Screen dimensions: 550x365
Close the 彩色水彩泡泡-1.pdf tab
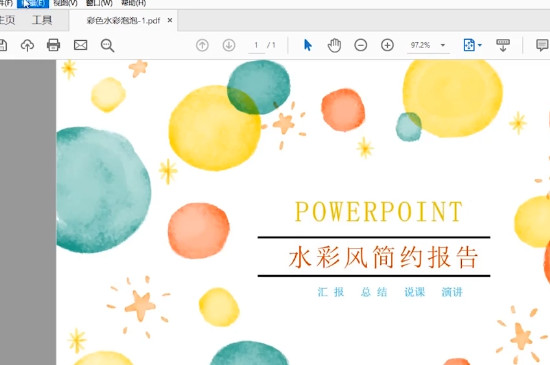coord(170,20)
